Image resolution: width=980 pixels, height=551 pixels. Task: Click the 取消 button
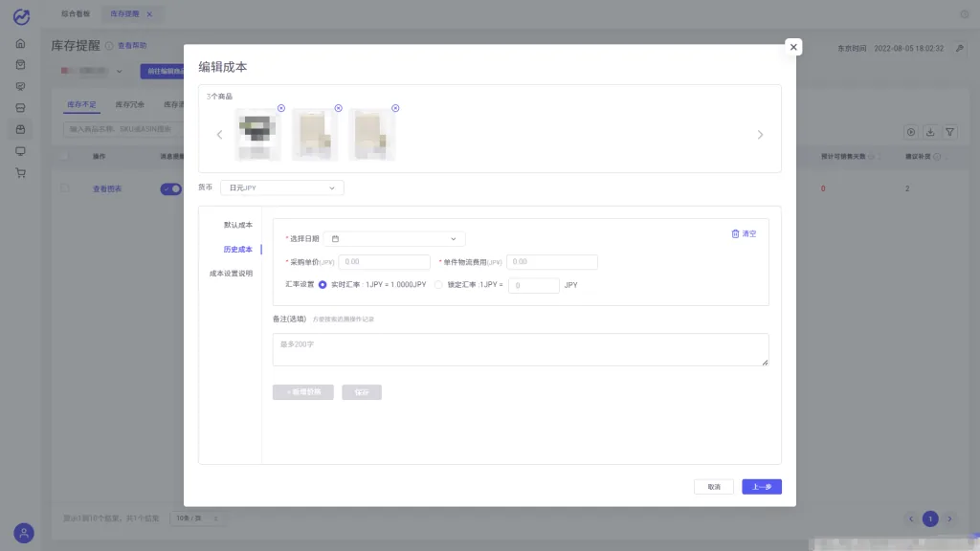714,487
